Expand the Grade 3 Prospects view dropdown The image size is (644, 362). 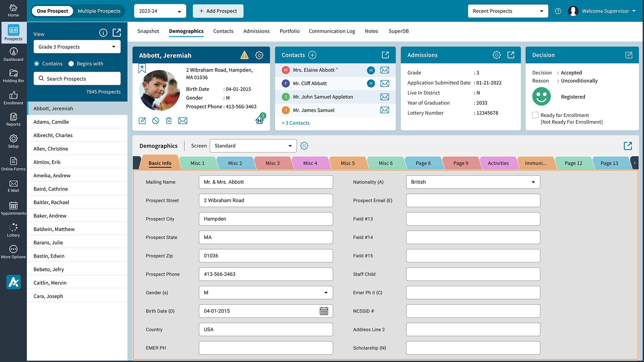point(77,47)
